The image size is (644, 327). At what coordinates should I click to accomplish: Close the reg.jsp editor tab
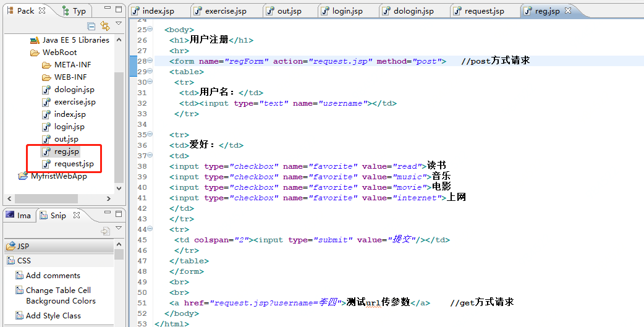point(568,11)
